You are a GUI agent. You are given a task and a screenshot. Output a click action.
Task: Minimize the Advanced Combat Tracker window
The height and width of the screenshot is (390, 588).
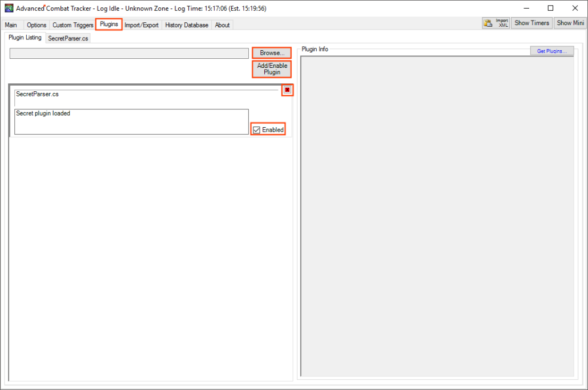pyautogui.click(x=526, y=8)
